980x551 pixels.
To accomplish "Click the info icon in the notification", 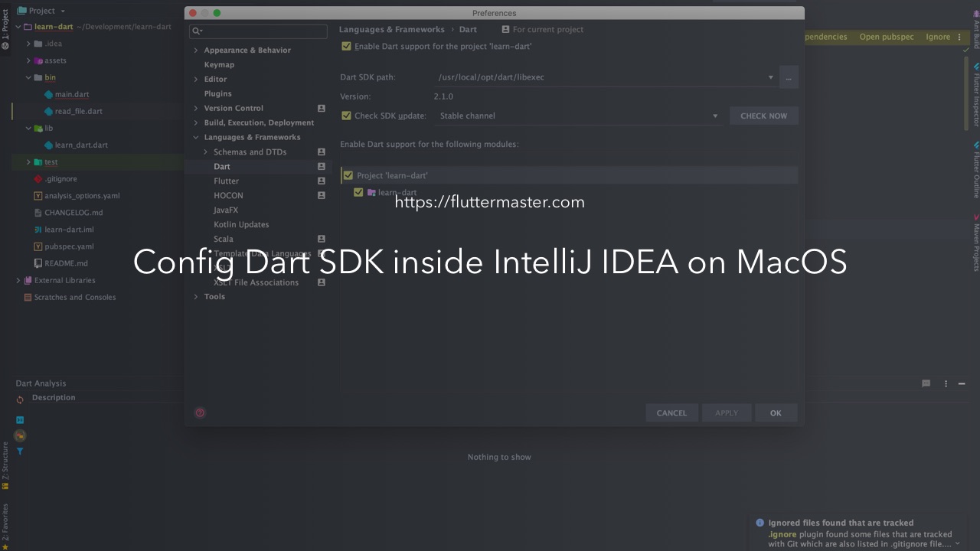I will [759, 523].
